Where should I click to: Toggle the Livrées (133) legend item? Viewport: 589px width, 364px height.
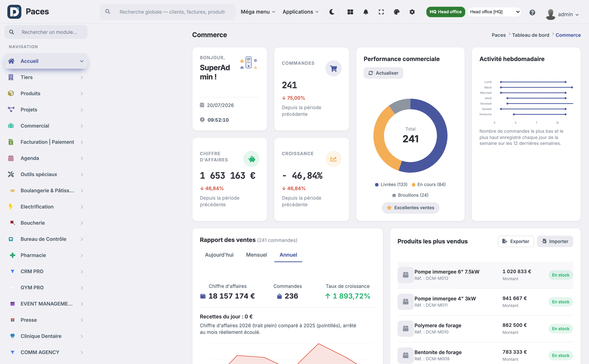point(391,184)
